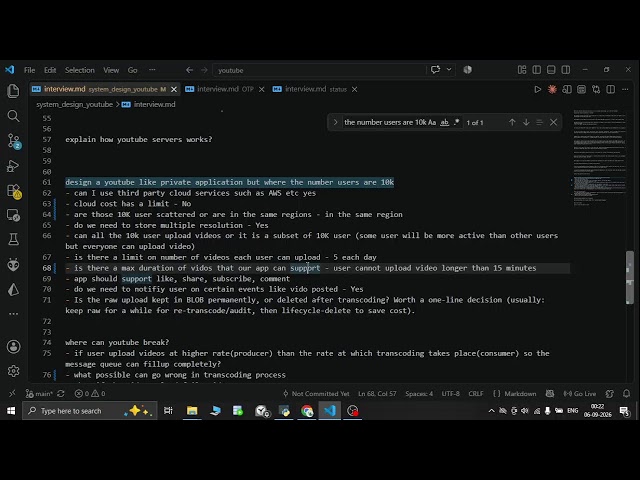Go to next match arrow

526,122
